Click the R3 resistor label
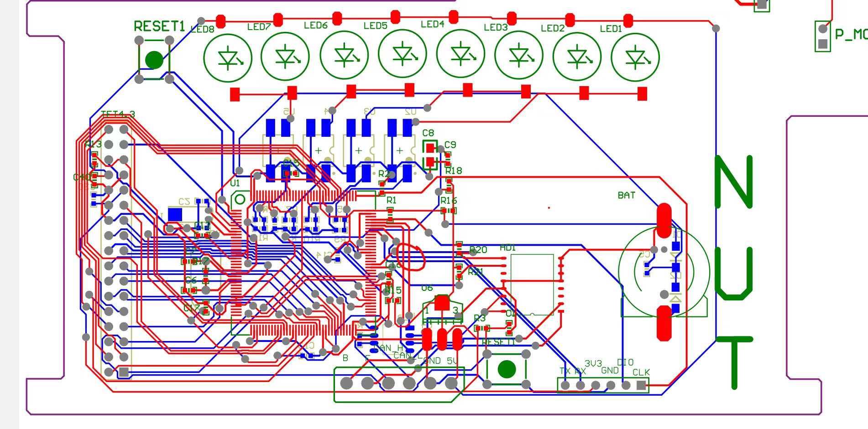The height and width of the screenshot is (429, 868). [x=480, y=318]
